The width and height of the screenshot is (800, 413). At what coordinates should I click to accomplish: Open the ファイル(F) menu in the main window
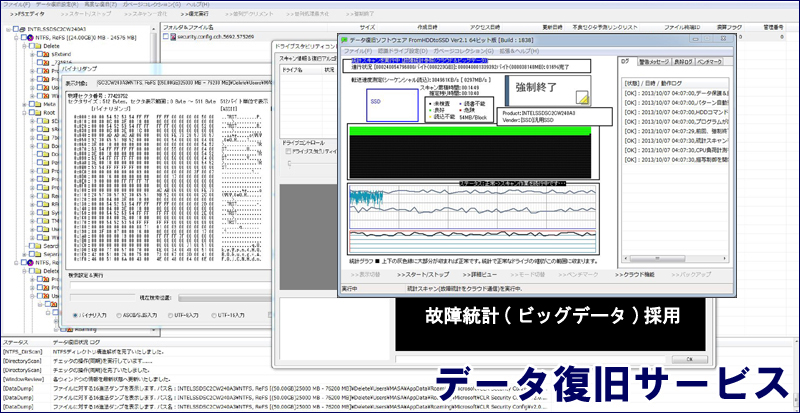(x=17, y=4)
